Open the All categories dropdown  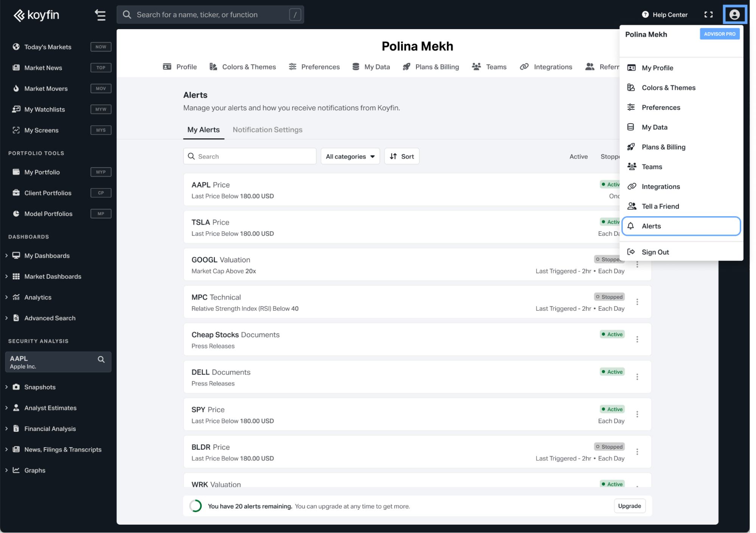(x=350, y=156)
